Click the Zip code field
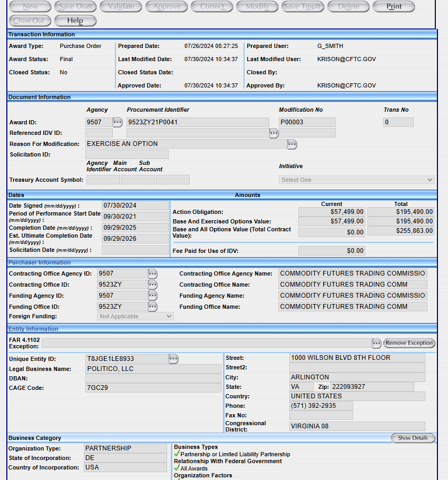Image resolution: width=448 pixels, height=480 pixels. click(372, 387)
